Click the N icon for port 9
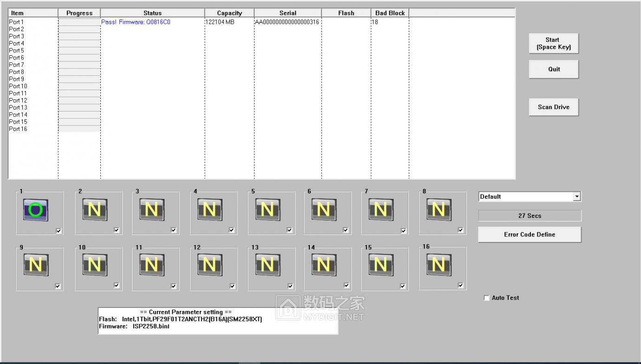The height and width of the screenshot is (364, 641). (x=36, y=265)
